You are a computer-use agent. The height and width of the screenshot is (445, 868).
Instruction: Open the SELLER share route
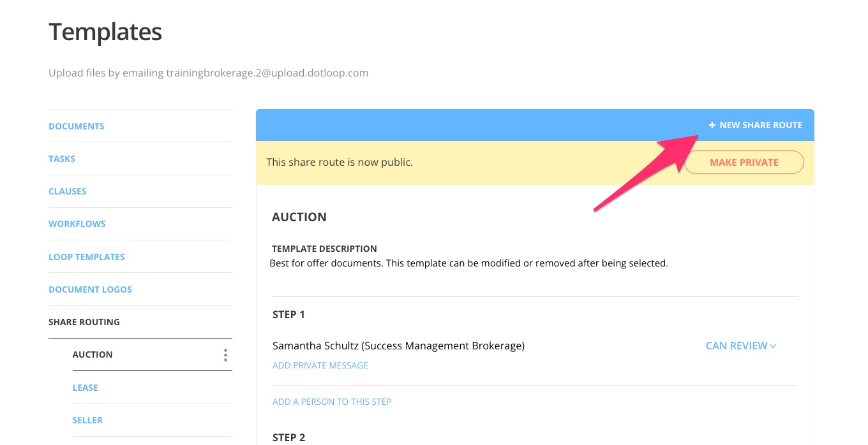87,419
